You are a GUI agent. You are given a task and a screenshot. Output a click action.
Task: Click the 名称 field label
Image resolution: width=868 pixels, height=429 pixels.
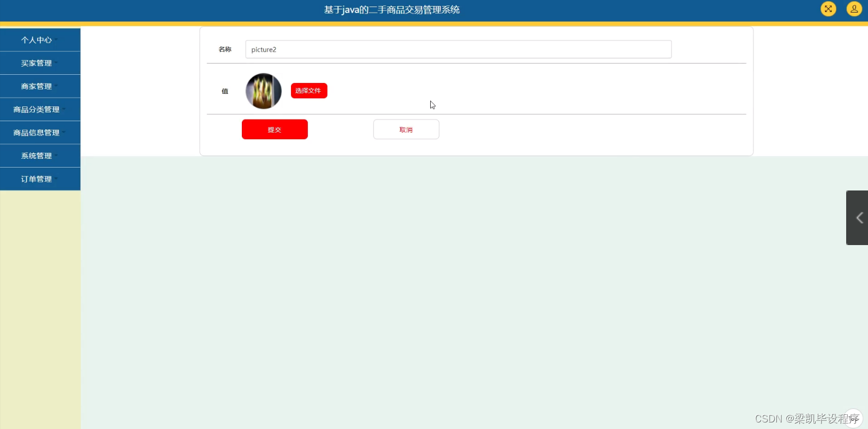tap(225, 49)
